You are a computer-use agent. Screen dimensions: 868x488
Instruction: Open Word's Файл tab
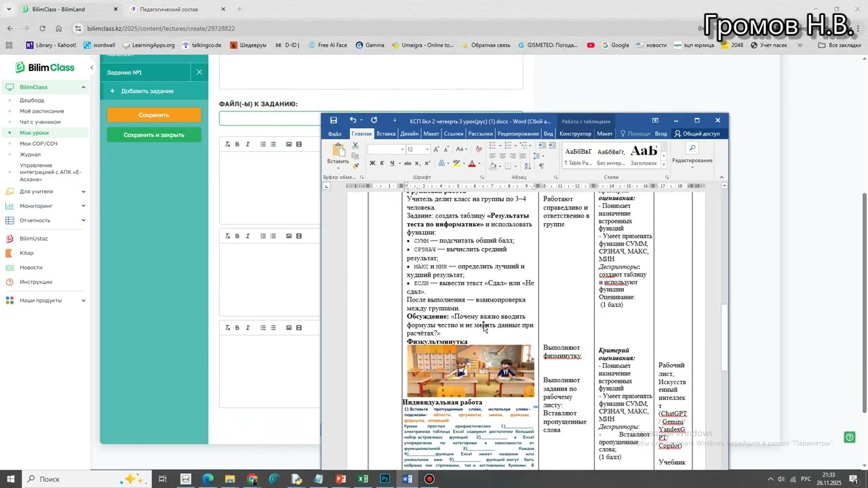pyautogui.click(x=334, y=134)
